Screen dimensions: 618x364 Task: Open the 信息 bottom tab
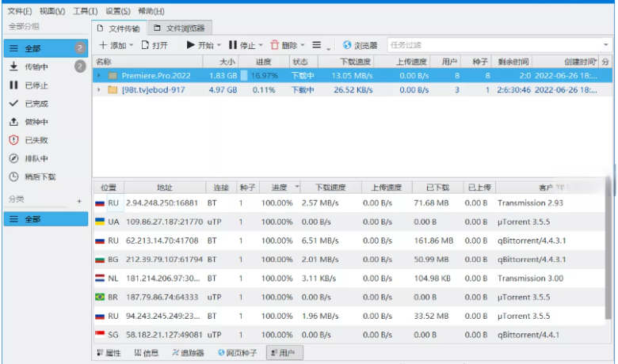pos(147,353)
